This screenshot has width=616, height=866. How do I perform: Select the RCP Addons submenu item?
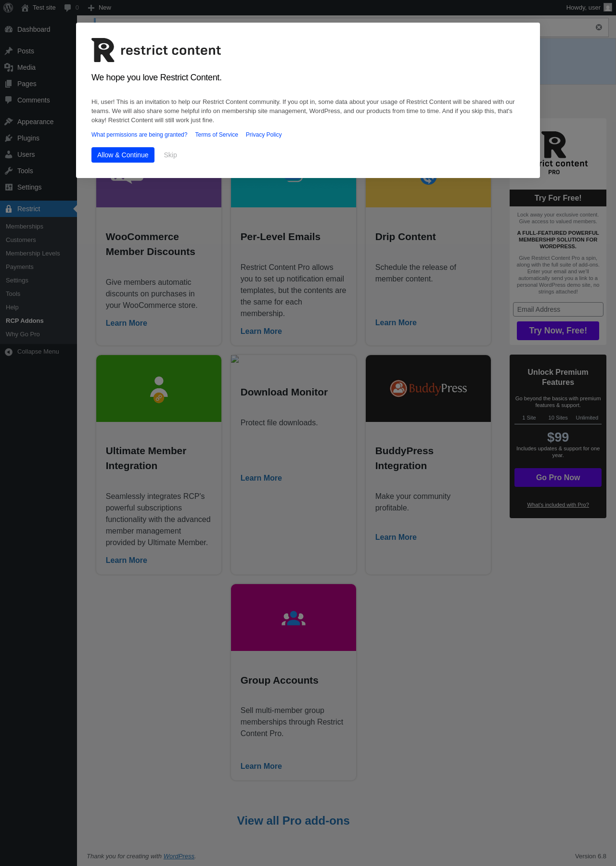(25, 321)
